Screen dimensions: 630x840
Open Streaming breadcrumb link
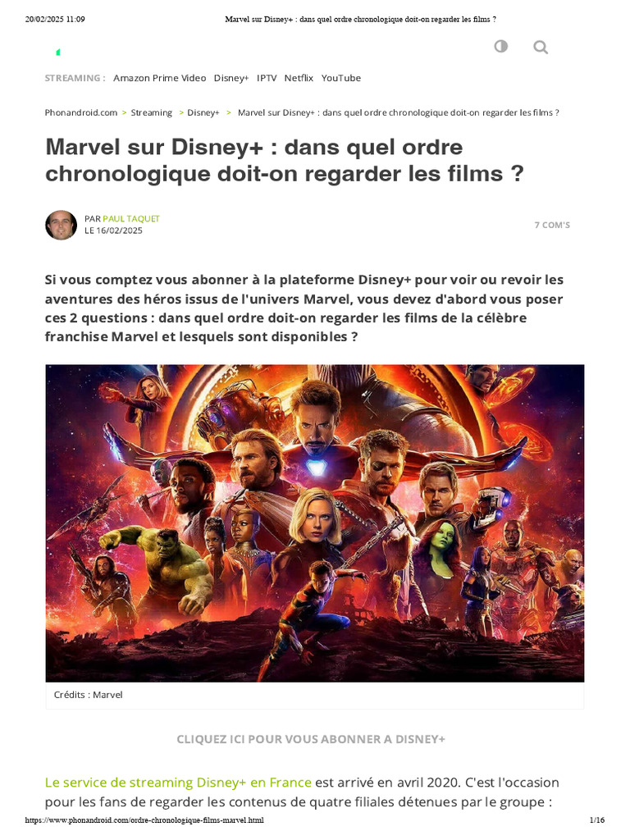[x=152, y=112]
